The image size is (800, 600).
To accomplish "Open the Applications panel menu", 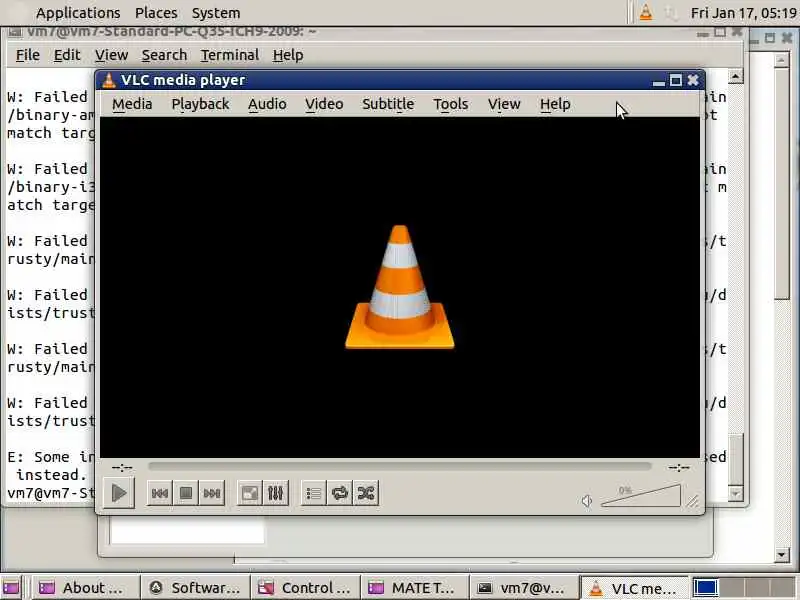I will pos(78,13).
